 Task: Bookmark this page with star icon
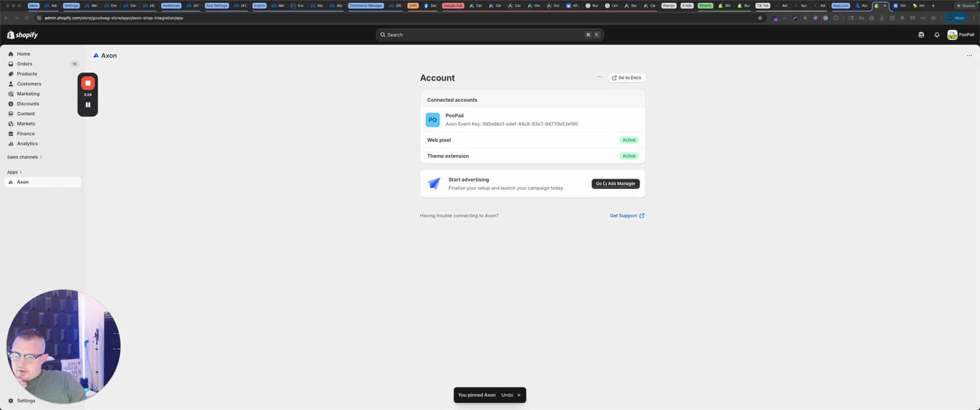click(x=760, y=18)
